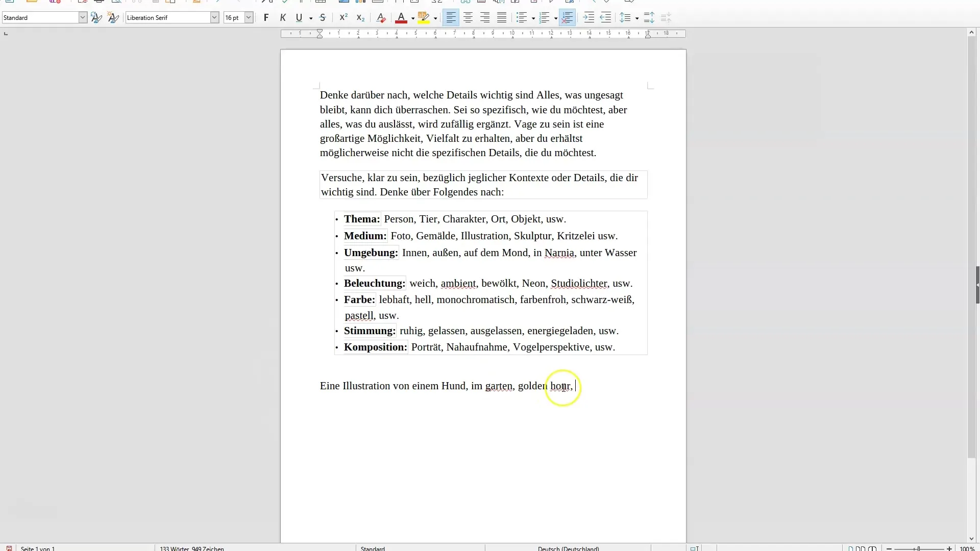Expand the font size dropdown

click(251, 17)
